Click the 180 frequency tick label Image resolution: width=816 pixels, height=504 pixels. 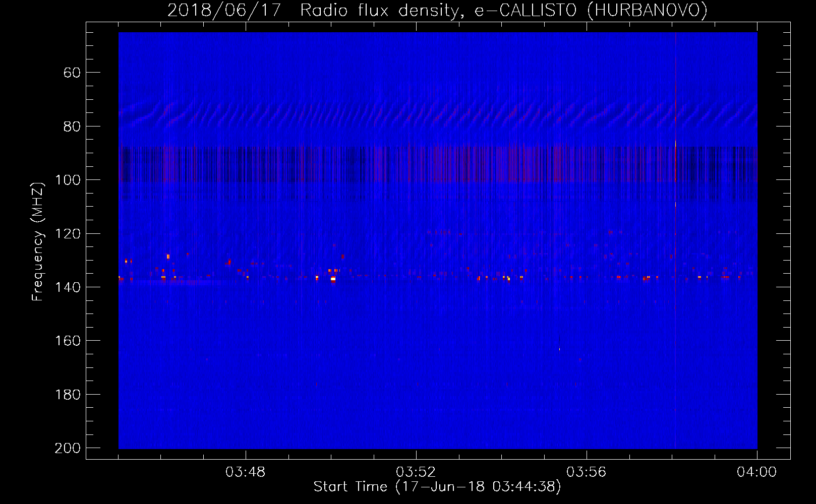click(x=68, y=395)
